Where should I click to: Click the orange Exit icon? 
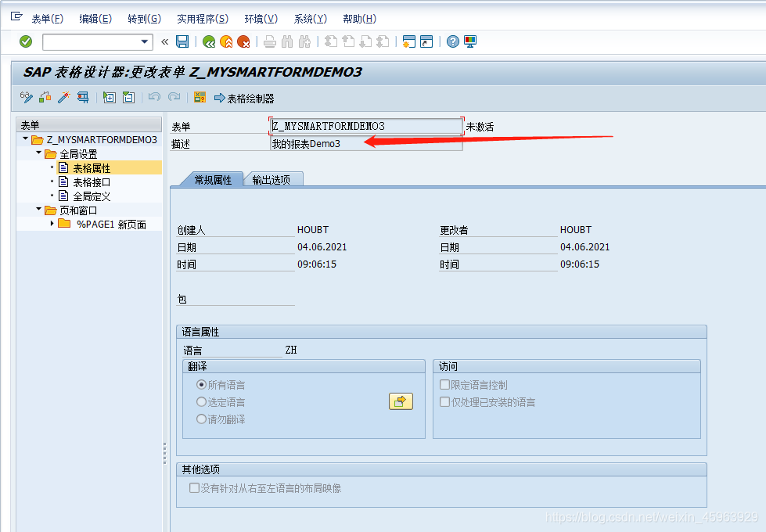226,42
